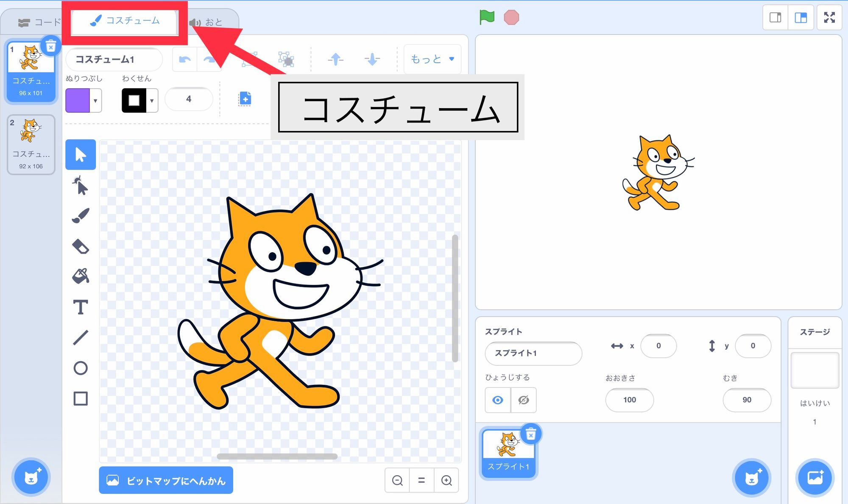Image resolution: width=848 pixels, height=504 pixels.
Task: Click the Paste icon
Action: pyautogui.click(x=245, y=99)
